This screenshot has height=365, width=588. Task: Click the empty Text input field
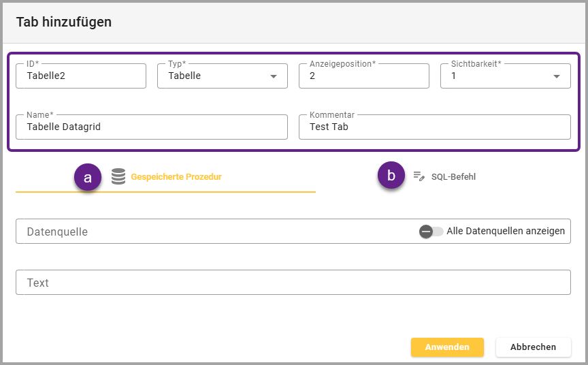tap(293, 283)
